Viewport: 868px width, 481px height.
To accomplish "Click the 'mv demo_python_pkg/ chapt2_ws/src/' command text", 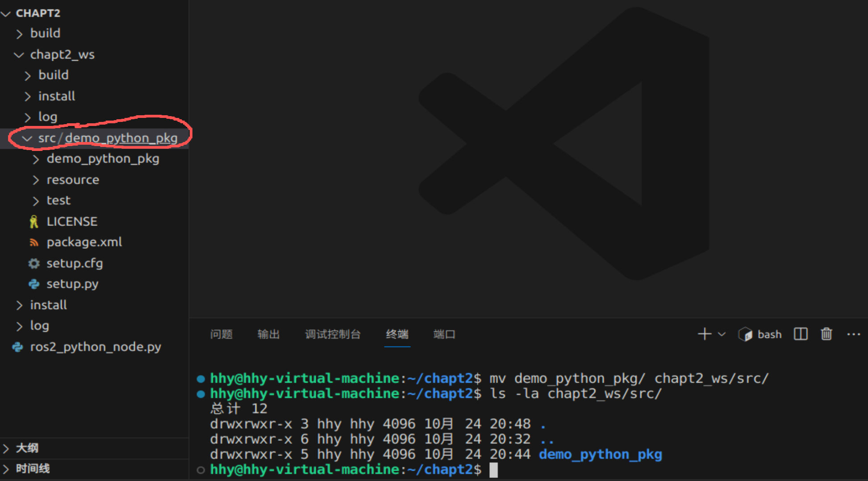I will click(629, 378).
